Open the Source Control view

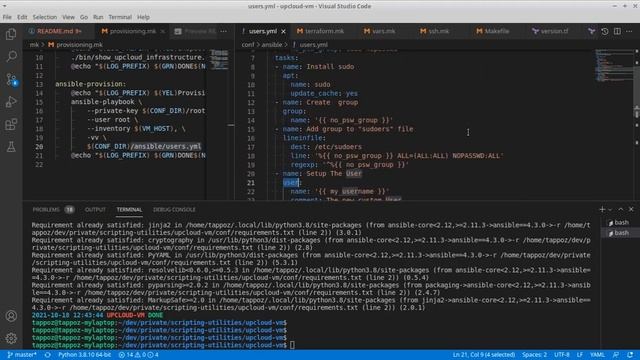click(11, 79)
